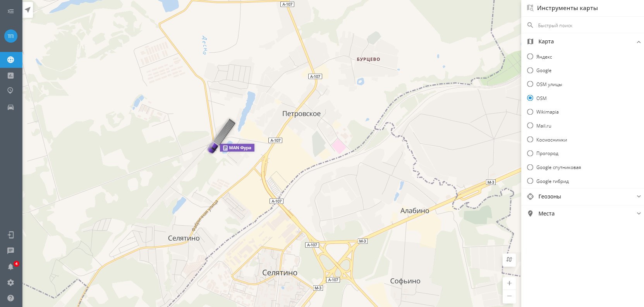644x307 pixels.
Task: Collapse the Карта section
Action: pyautogui.click(x=639, y=41)
